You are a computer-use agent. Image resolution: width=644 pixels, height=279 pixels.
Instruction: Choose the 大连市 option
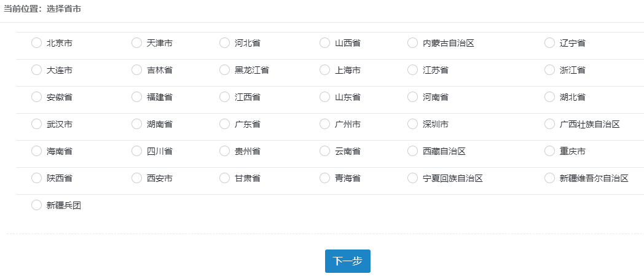[x=36, y=70]
